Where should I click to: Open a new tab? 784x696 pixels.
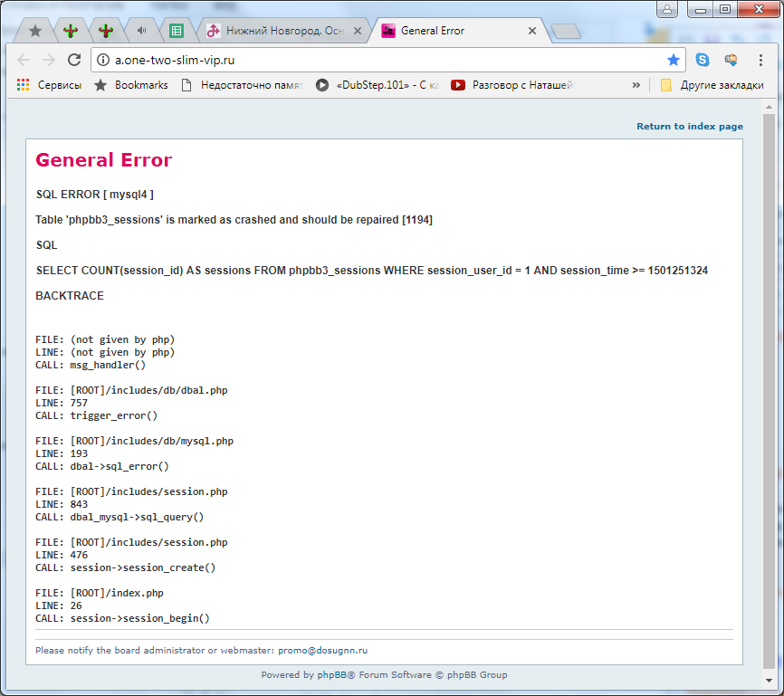point(566,32)
